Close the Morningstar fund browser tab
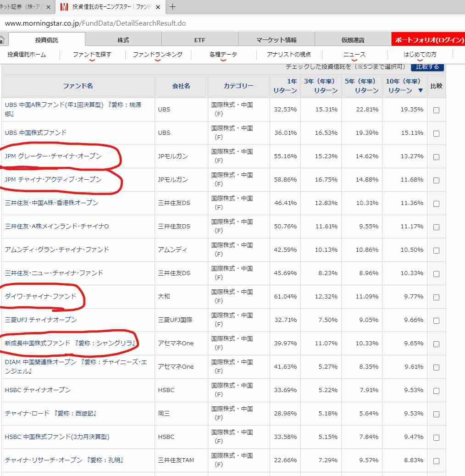 (x=158, y=7)
